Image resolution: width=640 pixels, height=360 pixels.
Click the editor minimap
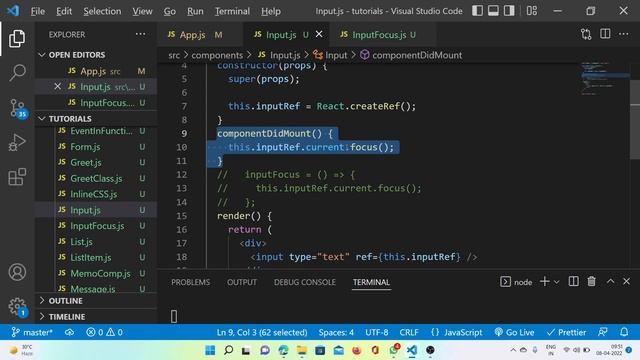(605, 78)
